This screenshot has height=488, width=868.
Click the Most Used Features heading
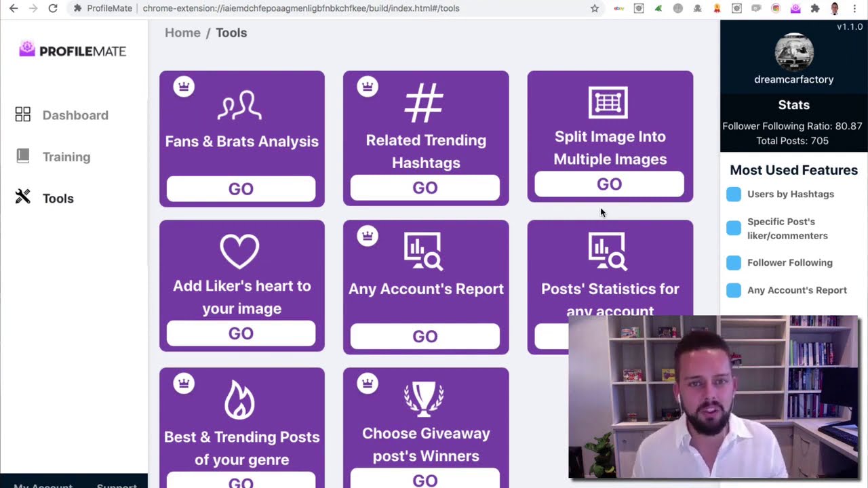pyautogui.click(x=794, y=170)
